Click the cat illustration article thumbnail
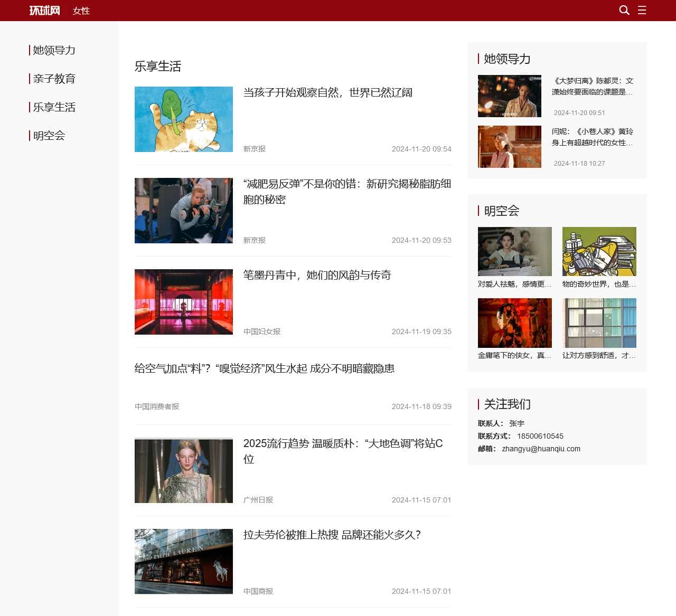 point(183,119)
